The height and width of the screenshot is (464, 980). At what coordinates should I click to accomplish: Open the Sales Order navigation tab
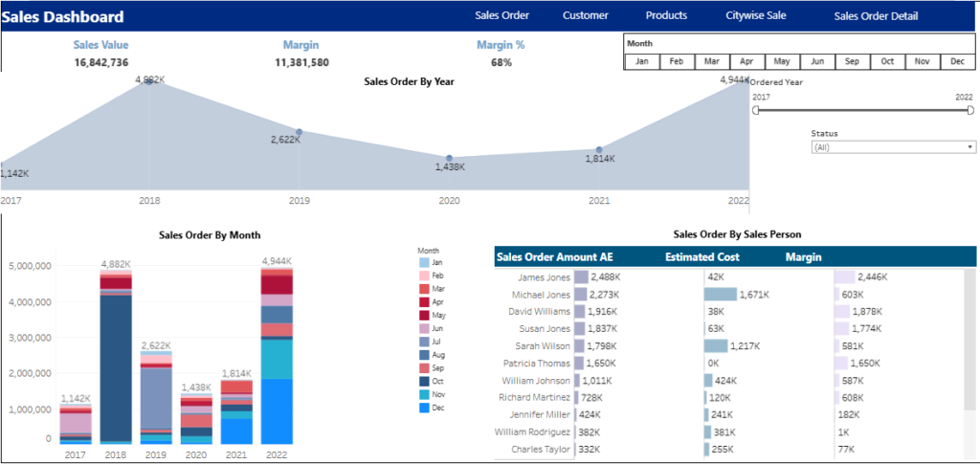(501, 15)
